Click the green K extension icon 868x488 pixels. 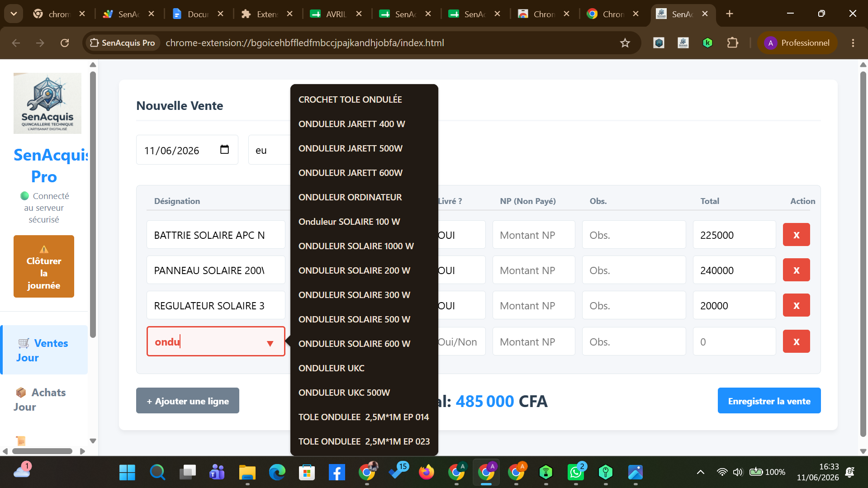(x=707, y=43)
